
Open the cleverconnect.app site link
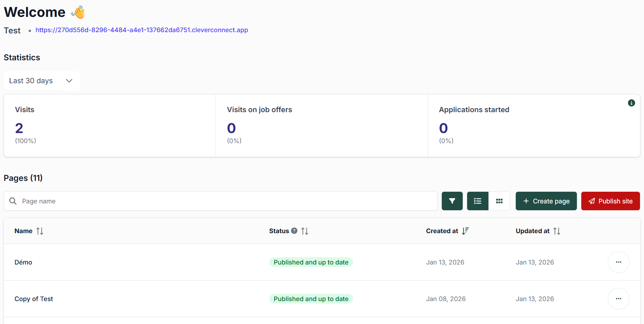[142, 30]
